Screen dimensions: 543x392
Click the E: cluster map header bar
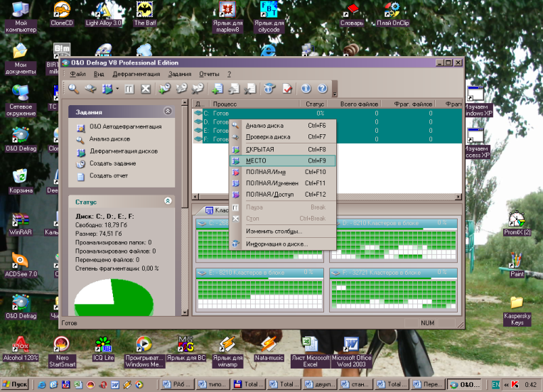click(259, 273)
